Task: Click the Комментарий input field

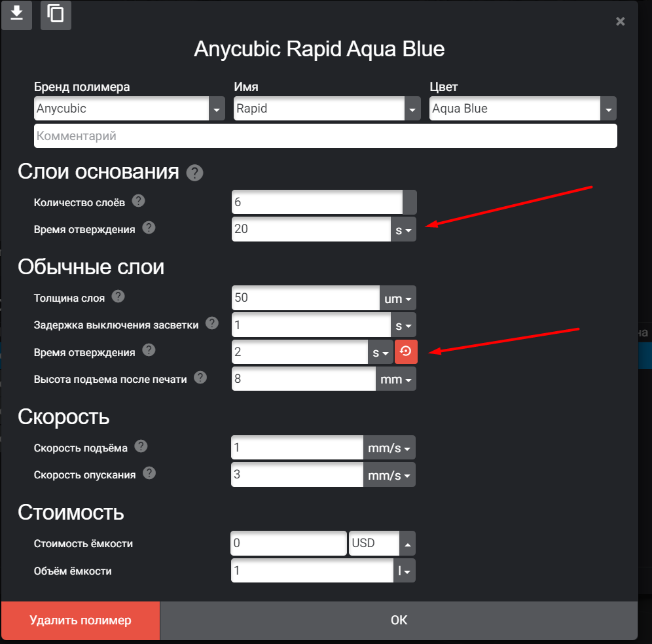Action: pyautogui.click(x=325, y=136)
